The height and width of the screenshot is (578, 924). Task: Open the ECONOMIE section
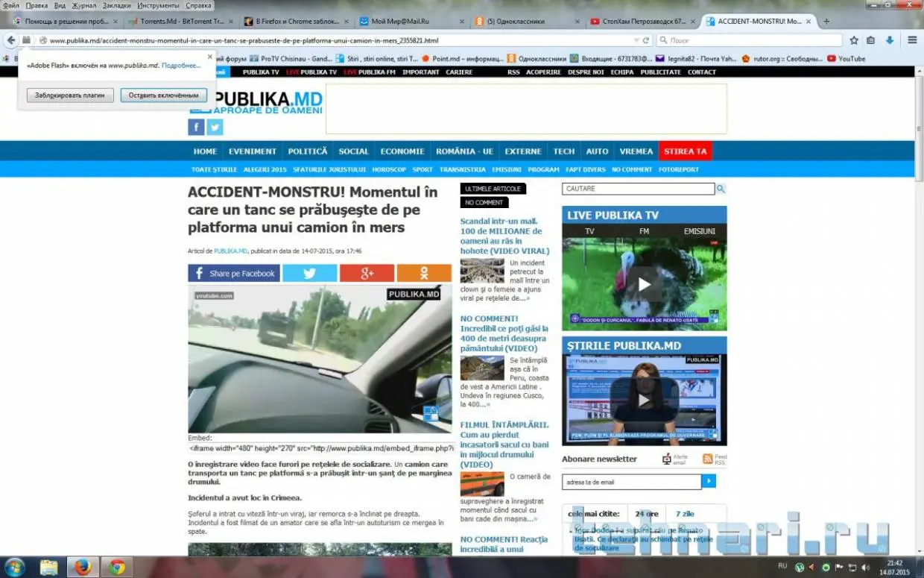pyautogui.click(x=402, y=151)
